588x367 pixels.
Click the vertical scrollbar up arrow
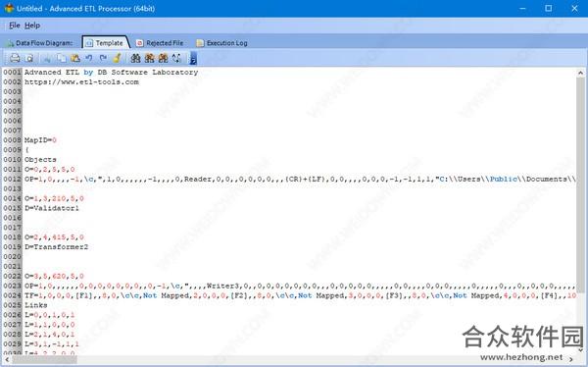point(580,73)
